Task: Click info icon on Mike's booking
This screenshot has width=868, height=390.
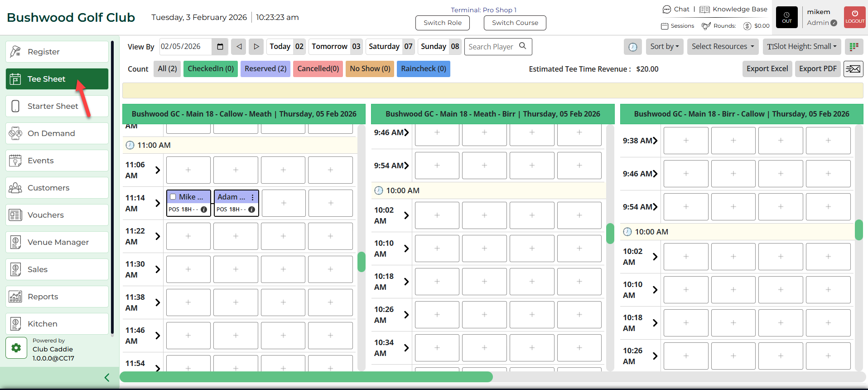Action: [204, 210]
